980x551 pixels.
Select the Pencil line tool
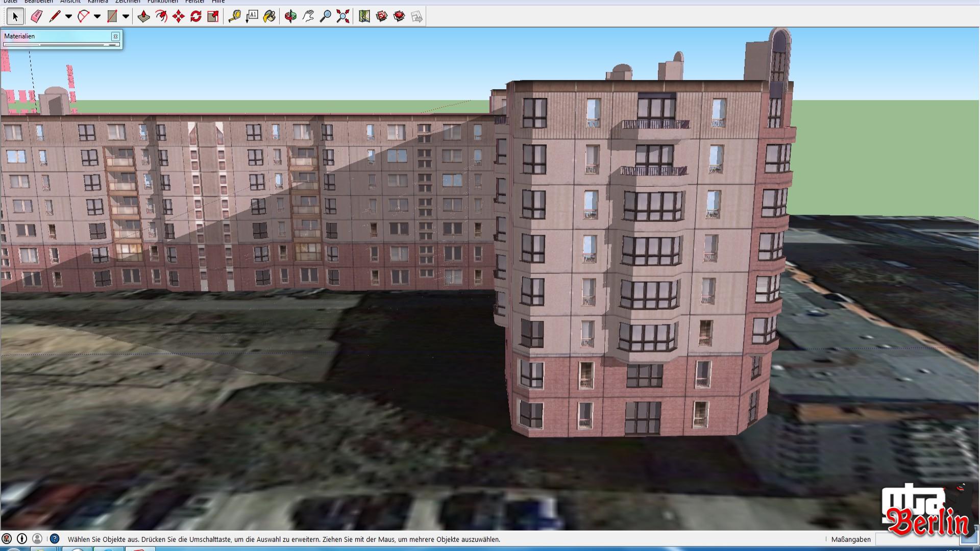pyautogui.click(x=54, y=17)
